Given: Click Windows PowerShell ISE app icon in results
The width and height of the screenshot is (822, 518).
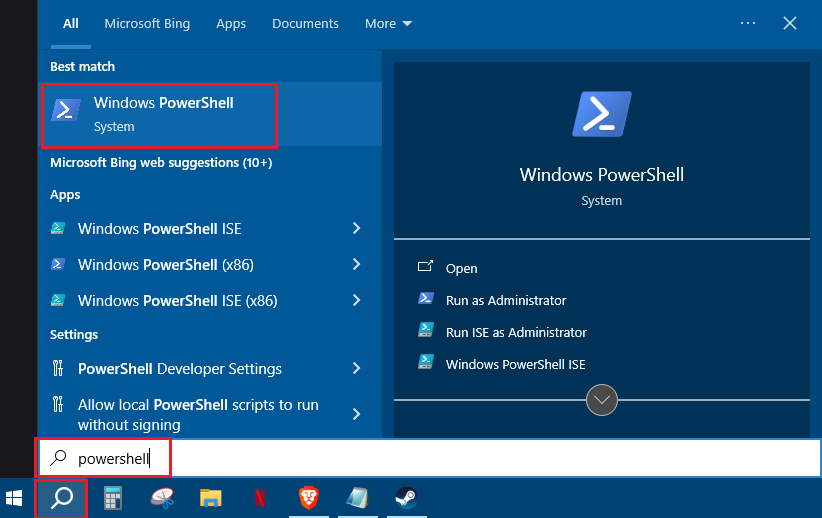Looking at the screenshot, I should (58, 229).
